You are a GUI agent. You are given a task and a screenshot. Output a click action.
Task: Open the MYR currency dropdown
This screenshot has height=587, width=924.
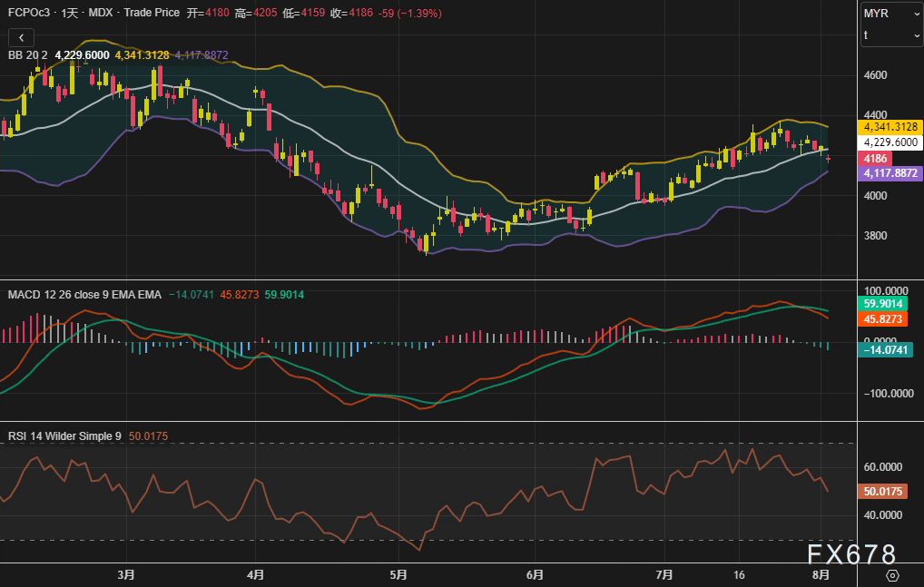click(x=891, y=14)
